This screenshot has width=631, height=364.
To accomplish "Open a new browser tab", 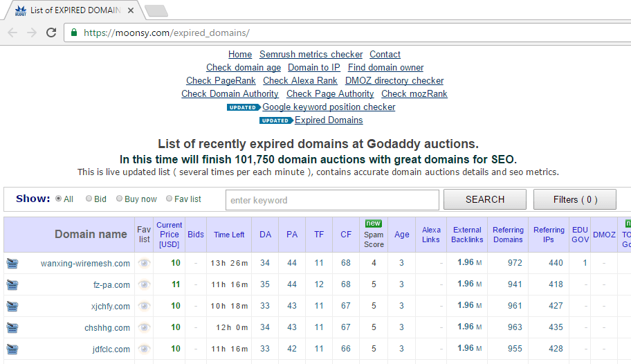I will [156, 11].
